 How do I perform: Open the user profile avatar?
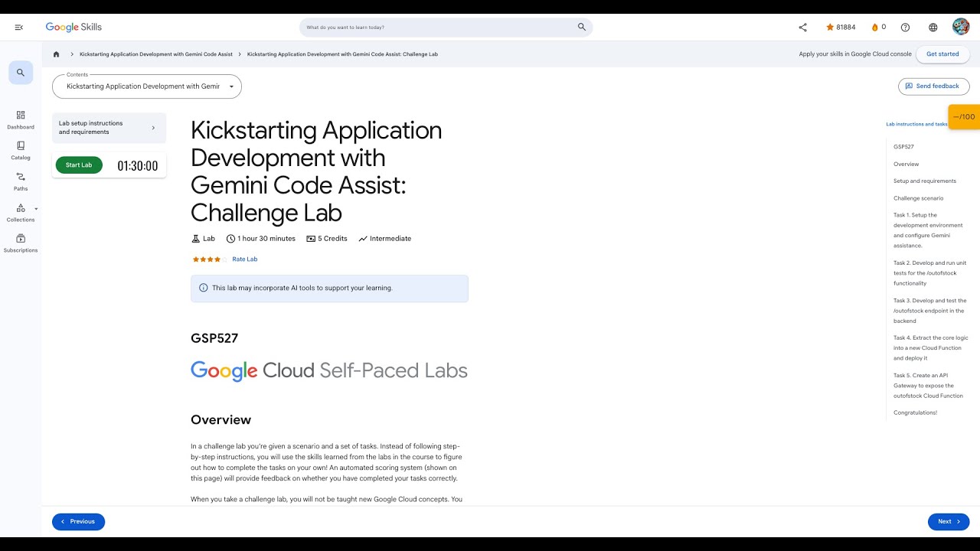click(x=961, y=27)
